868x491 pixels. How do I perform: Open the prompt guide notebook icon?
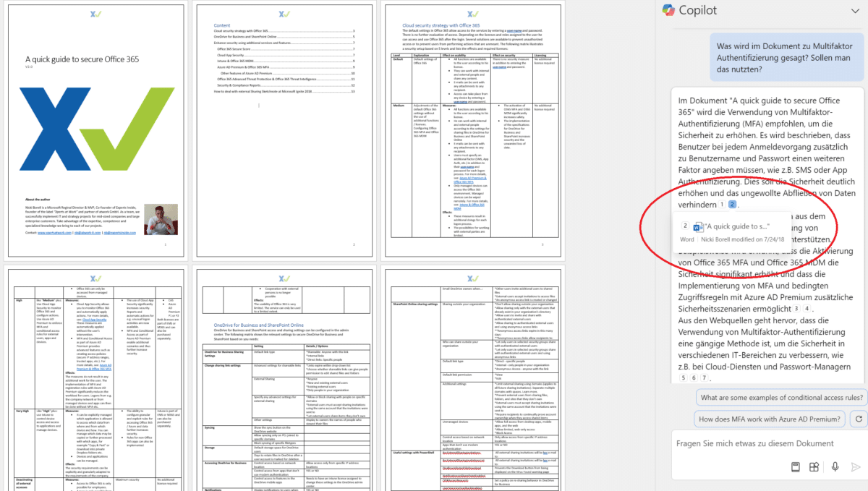click(794, 467)
